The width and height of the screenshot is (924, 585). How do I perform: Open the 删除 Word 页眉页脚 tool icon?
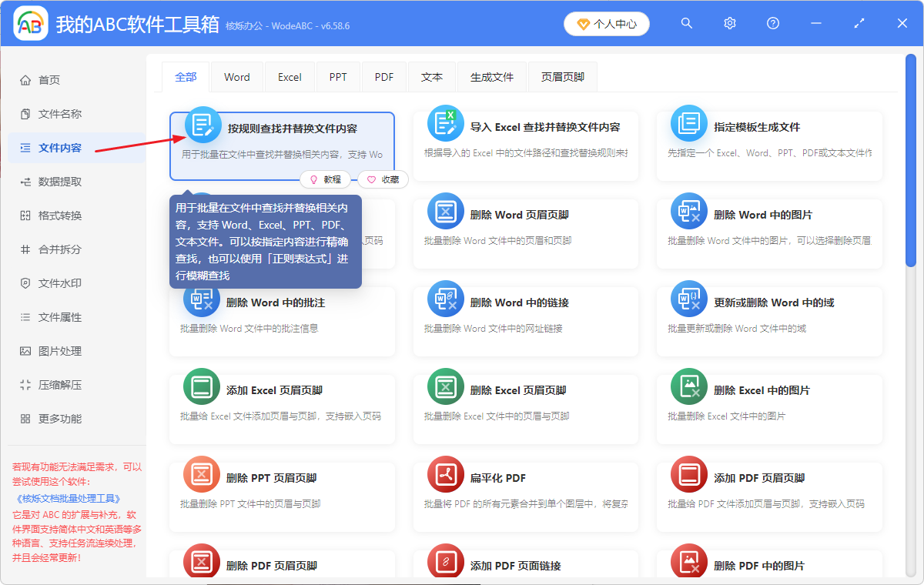[445, 211]
